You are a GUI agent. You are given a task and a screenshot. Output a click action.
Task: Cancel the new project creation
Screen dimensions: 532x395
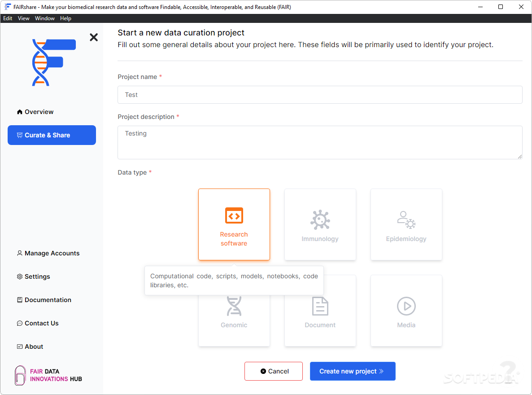point(274,371)
